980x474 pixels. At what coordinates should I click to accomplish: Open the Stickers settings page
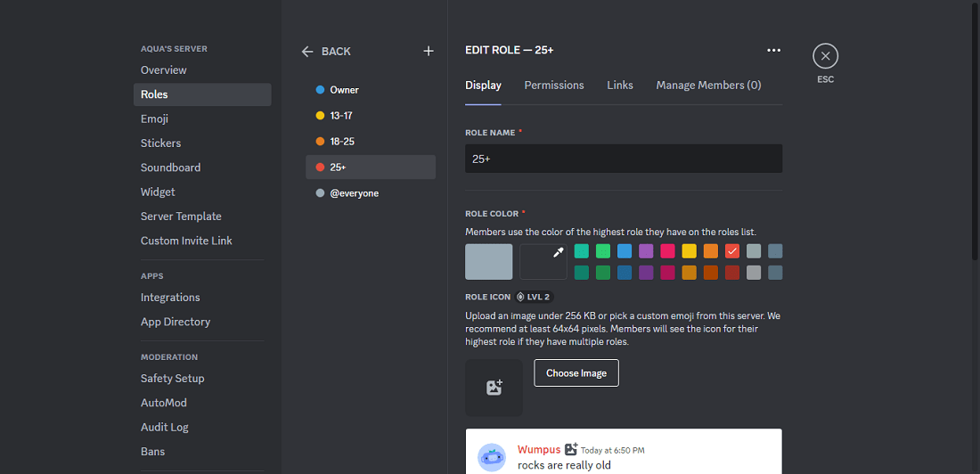point(202,143)
